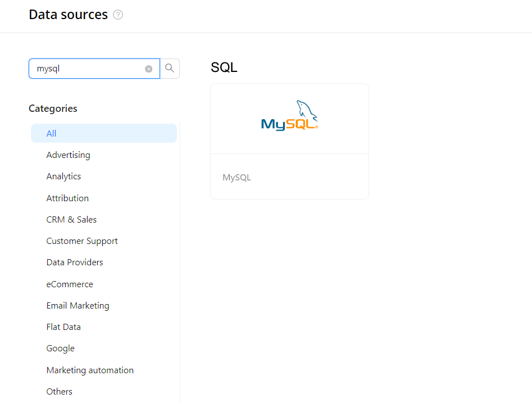This screenshot has height=403, width=532.
Task: Click the Data sources page title
Action: [x=68, y=15]
